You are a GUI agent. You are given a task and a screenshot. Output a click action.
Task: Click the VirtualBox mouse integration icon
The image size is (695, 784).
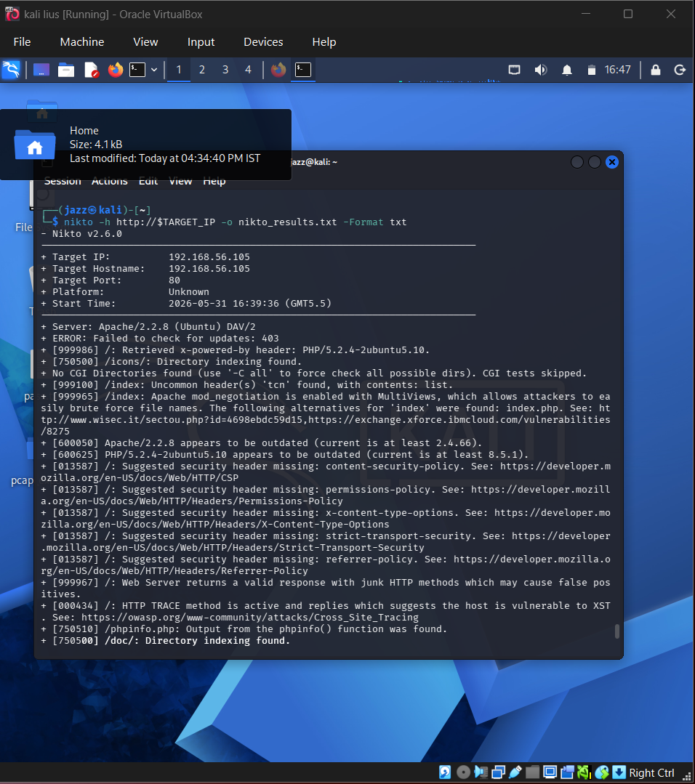pyautogui.click(x=602, y=772)
